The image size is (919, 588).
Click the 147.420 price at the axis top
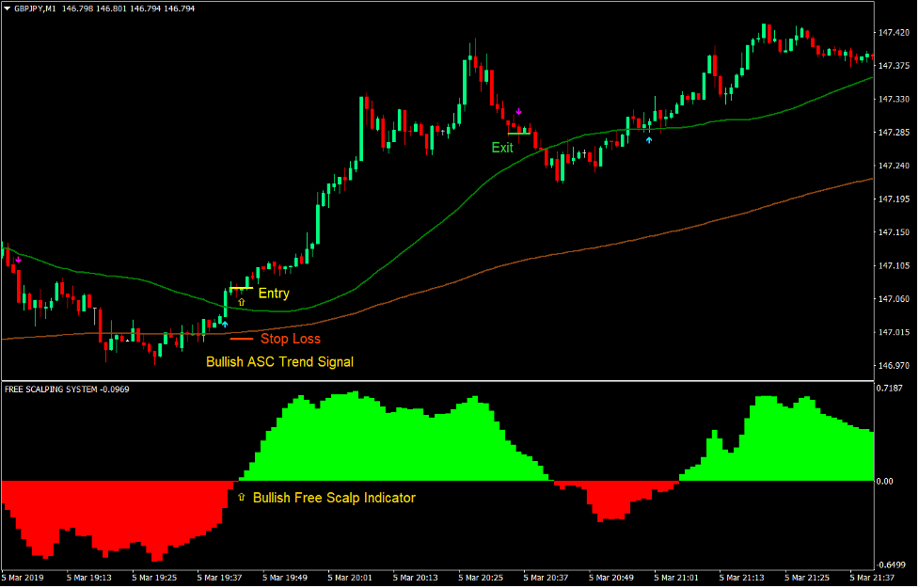tap(893, 33)
